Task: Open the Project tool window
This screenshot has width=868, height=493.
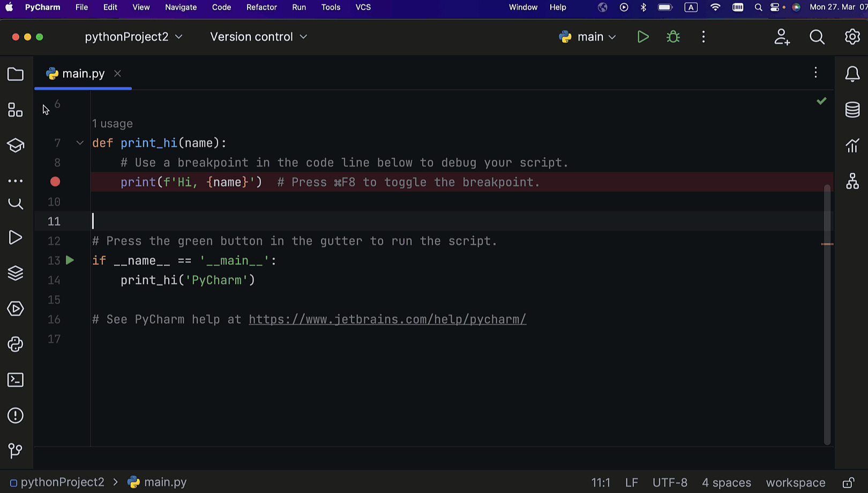Action: [x=15, y=74]
